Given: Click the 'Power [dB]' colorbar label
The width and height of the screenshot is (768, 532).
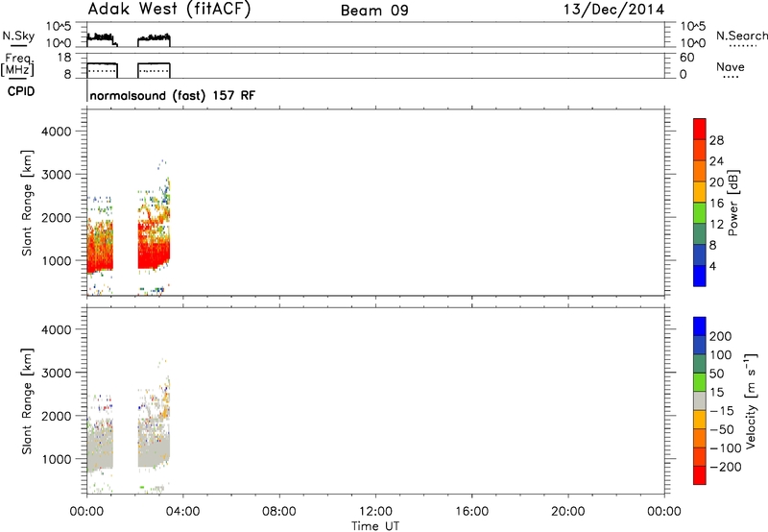Looking at the screenshot, I should click(733, 203).
